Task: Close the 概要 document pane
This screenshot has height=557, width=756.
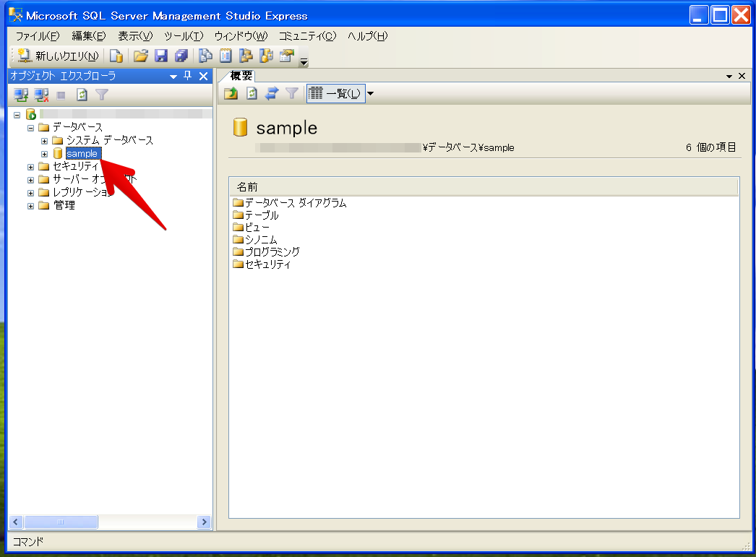Action: pos(742,76)
